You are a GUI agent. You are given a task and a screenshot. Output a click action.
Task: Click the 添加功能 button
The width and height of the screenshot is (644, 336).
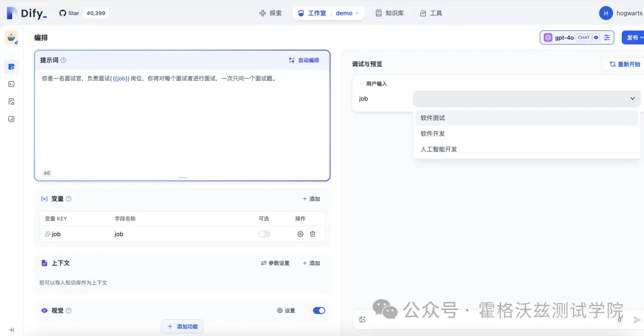click(182, 326)
